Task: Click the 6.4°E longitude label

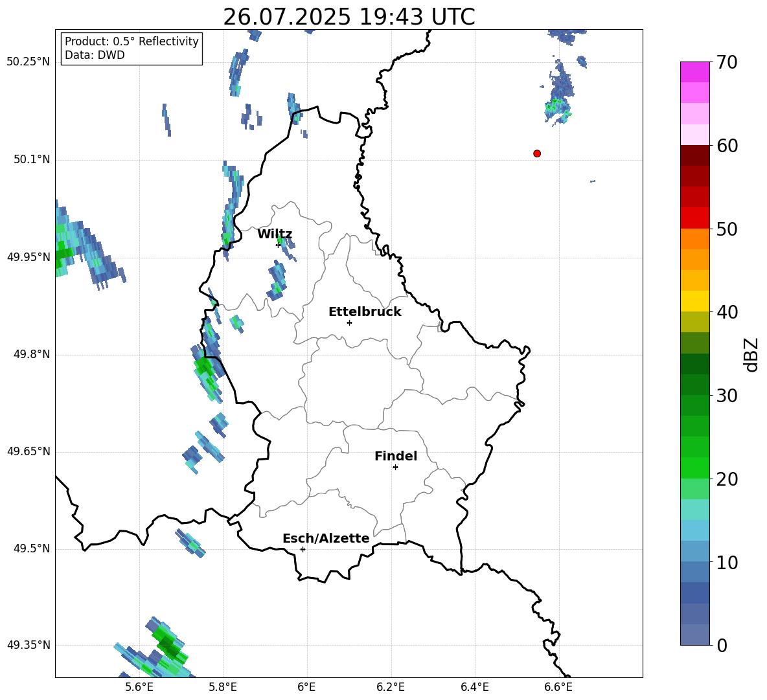Action: coord(474,687)
